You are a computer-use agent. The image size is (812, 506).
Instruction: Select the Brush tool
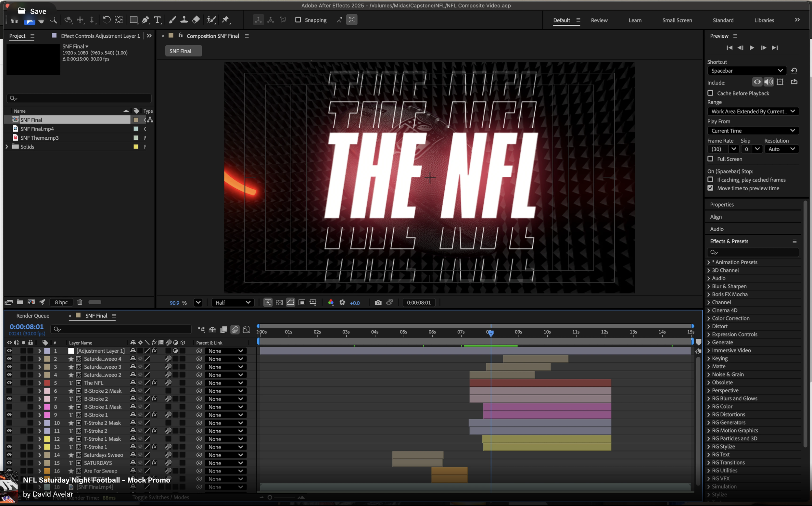pos(172,20)
